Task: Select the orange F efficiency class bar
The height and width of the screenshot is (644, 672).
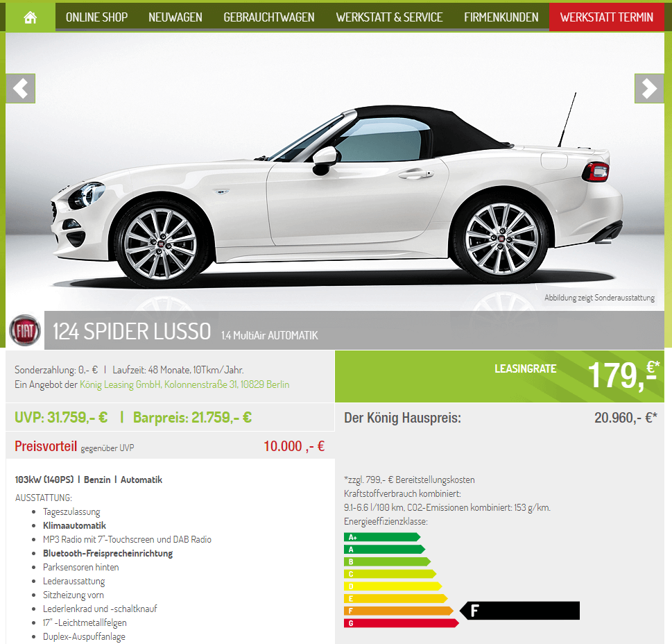Action: (x=399, y=611)
